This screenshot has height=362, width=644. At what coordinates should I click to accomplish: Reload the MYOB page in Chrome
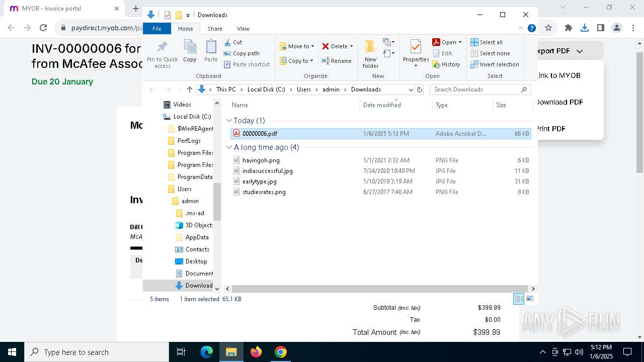43,28
